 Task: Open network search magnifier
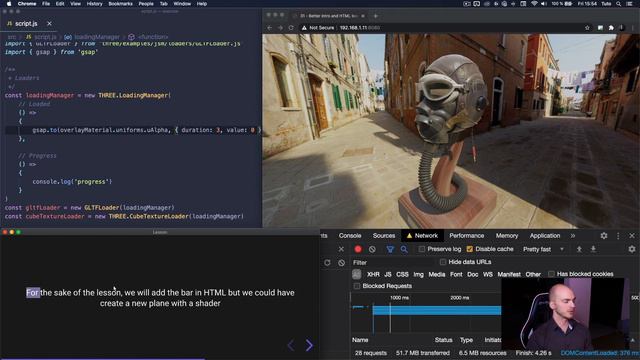point(404,249)
